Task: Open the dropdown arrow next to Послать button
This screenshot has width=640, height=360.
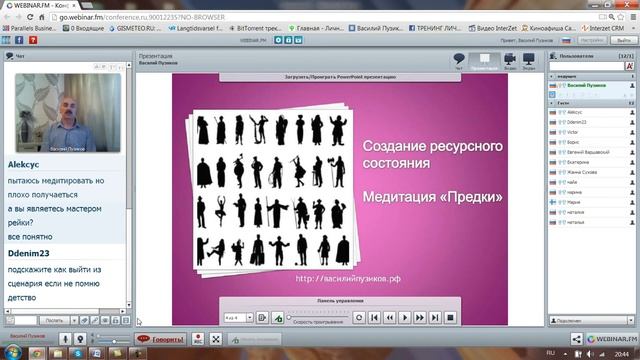Action: click(74, 320)
